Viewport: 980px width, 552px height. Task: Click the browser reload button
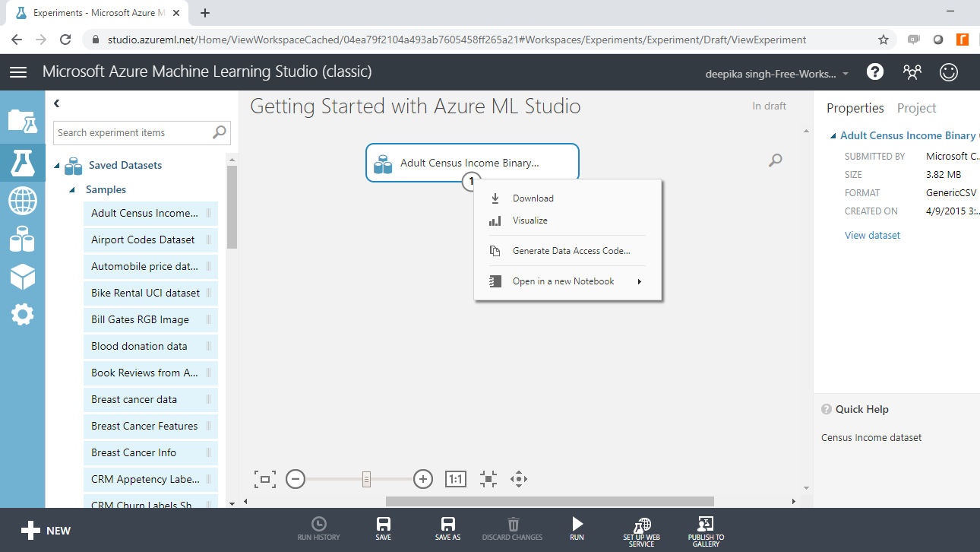click(65, 40)
